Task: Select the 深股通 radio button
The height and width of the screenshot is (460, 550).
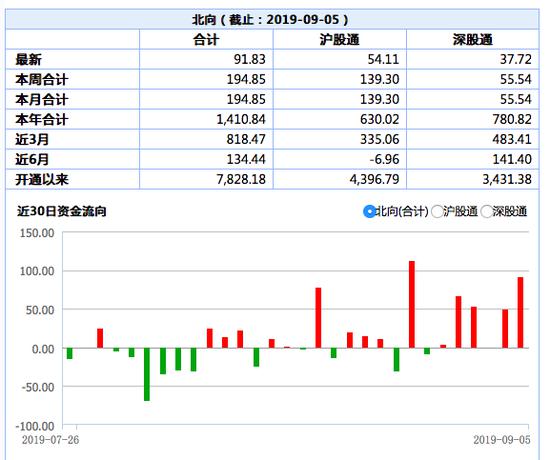Action: (487, 212)
